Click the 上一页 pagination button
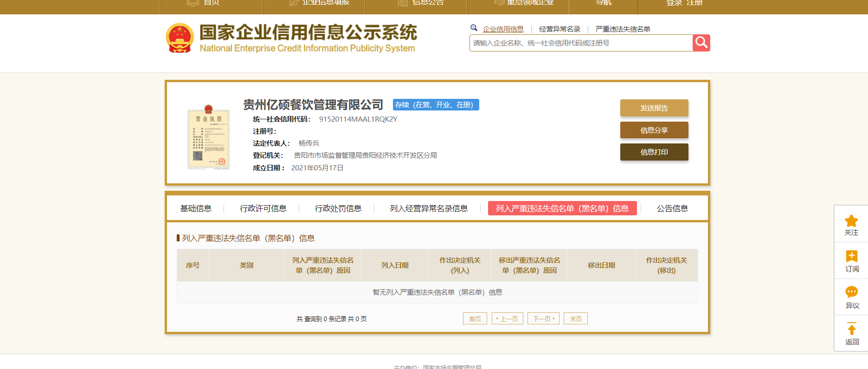The height and width of the screenshot is (369, 868). click(508, 319)
